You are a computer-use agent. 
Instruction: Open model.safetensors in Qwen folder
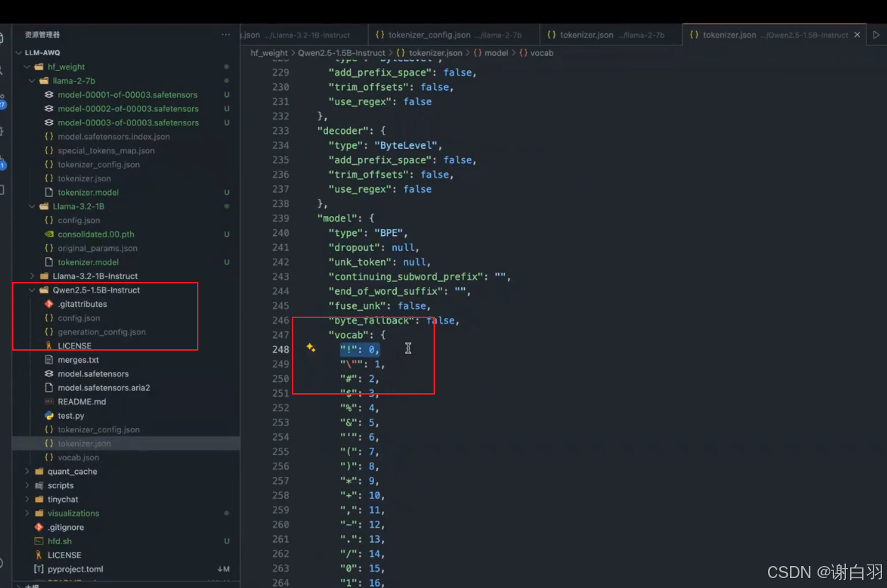pyautogui.click(x=93, y=374)
